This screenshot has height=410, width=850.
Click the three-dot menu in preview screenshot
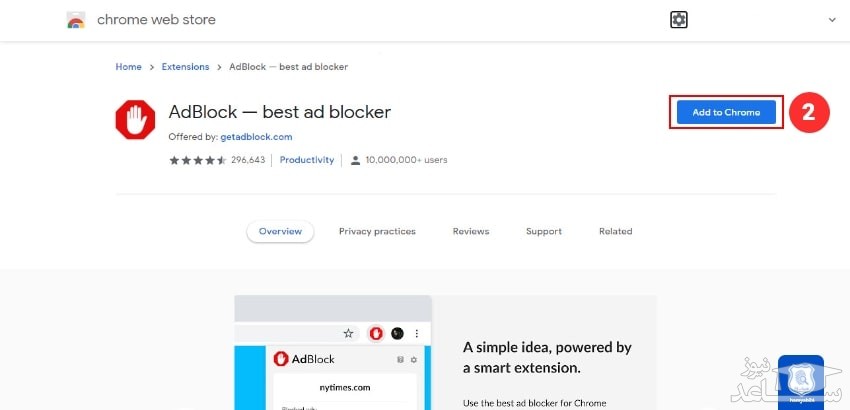(417, 333)
